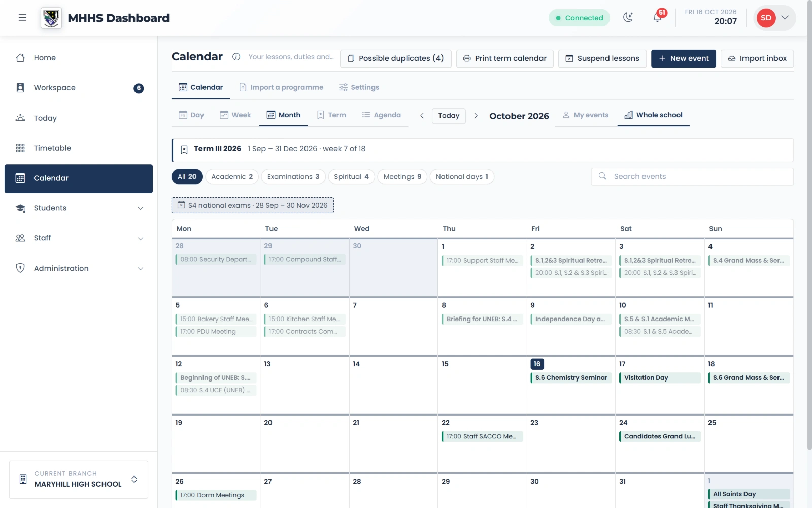This screenshot has width=812, height=508.
Task: Go to previous month arrow
Action: point(422,116)
